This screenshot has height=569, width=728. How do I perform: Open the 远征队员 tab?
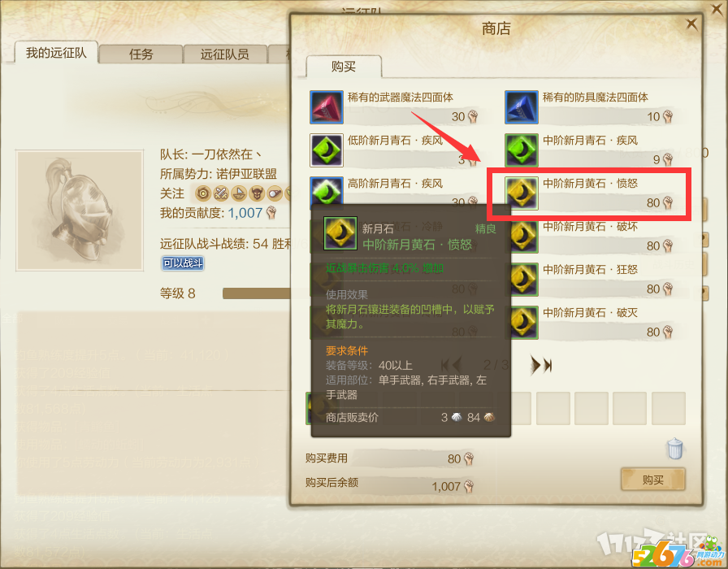click(x=225, y=54)
